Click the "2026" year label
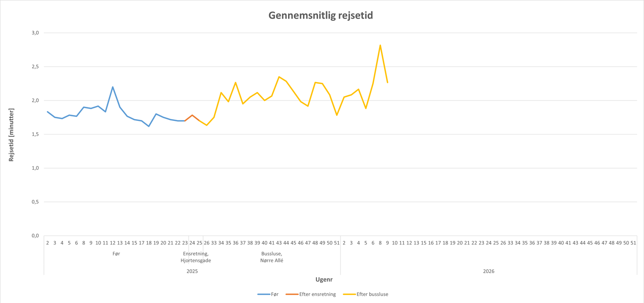Viewport: 644px width, 303px height. [x=488, y=271]
